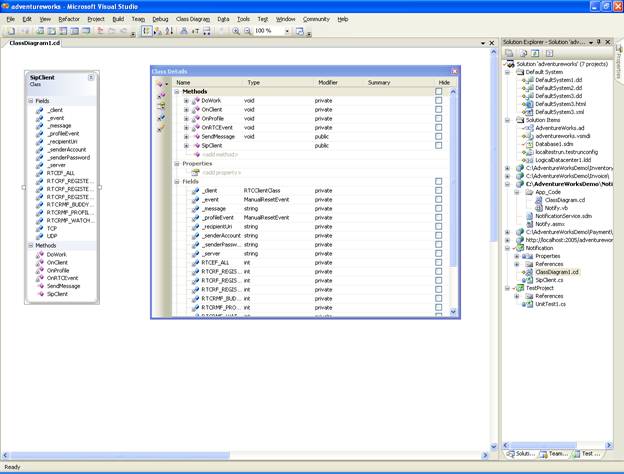Select SipClient.cs in Solution Explorer

point(549,280)
